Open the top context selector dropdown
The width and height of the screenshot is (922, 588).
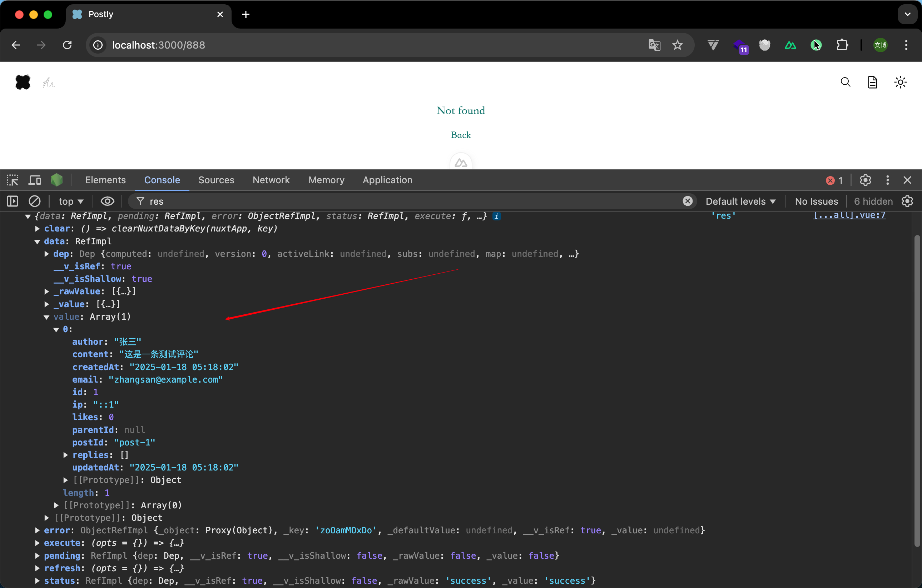tap(70, 201)
